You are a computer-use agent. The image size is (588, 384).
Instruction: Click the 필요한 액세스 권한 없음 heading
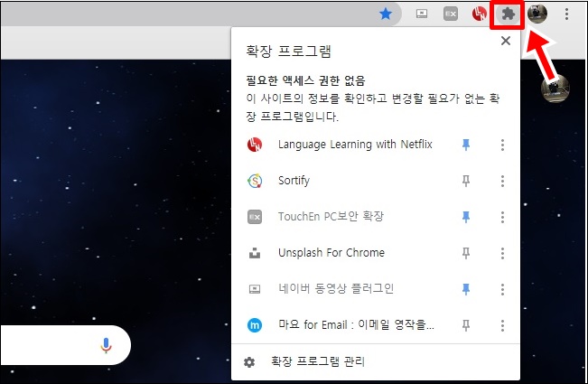(305, 80)
